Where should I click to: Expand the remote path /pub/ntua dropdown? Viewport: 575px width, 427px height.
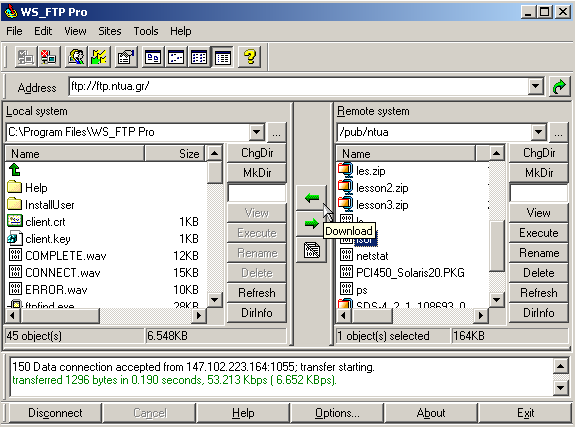tap(538, 132)
